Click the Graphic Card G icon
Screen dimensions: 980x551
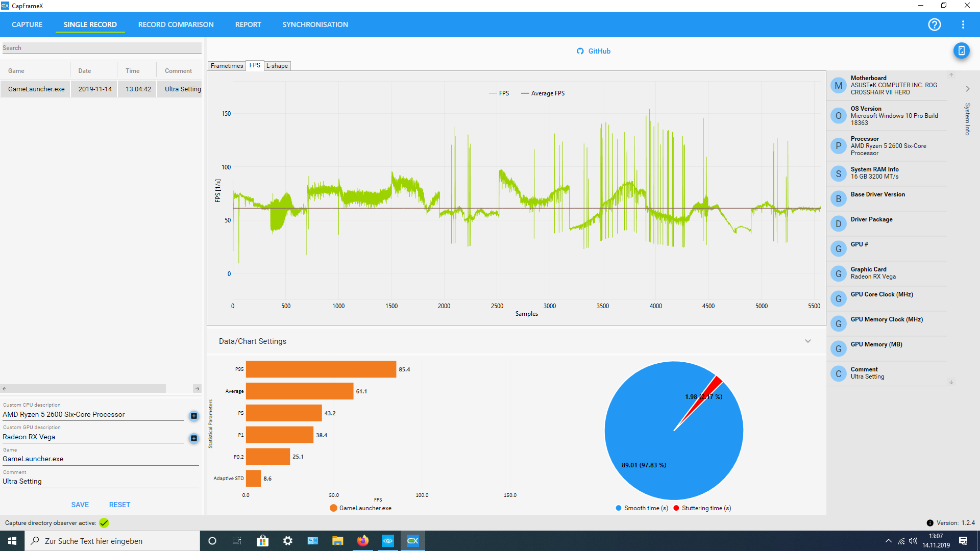tap(838, 273)
